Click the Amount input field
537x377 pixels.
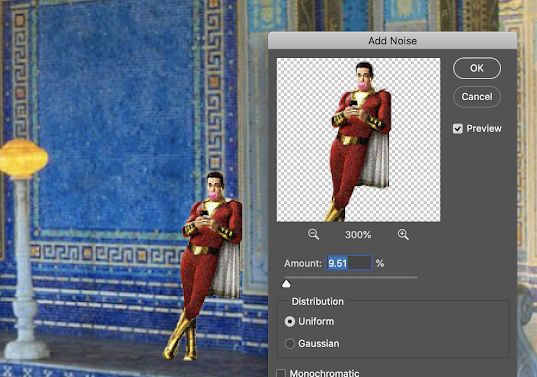point(349,263)
